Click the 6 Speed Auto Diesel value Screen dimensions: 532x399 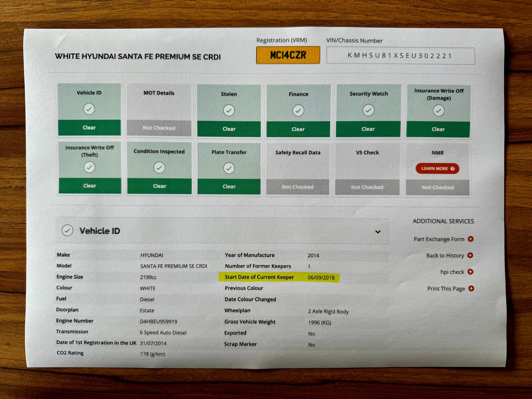tap(163, 332)
